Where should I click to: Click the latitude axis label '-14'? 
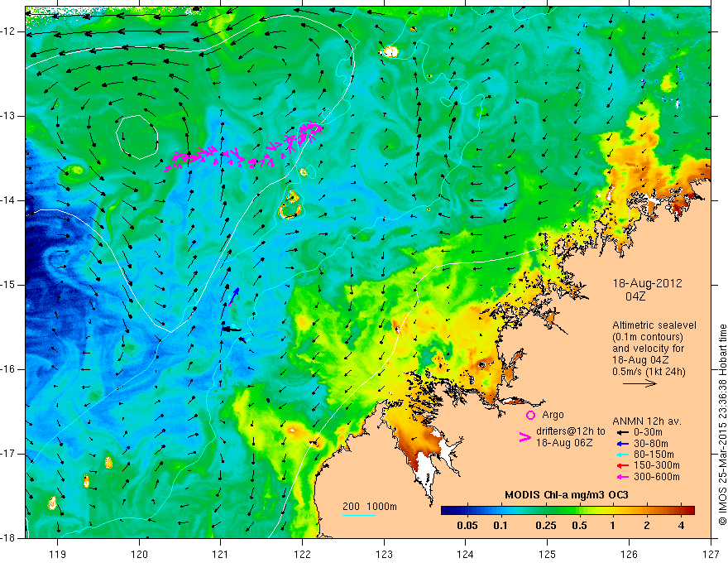pos(8,200)
